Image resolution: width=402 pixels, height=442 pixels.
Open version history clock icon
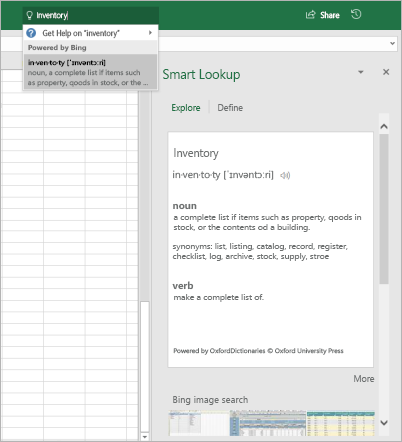point(356,14)
